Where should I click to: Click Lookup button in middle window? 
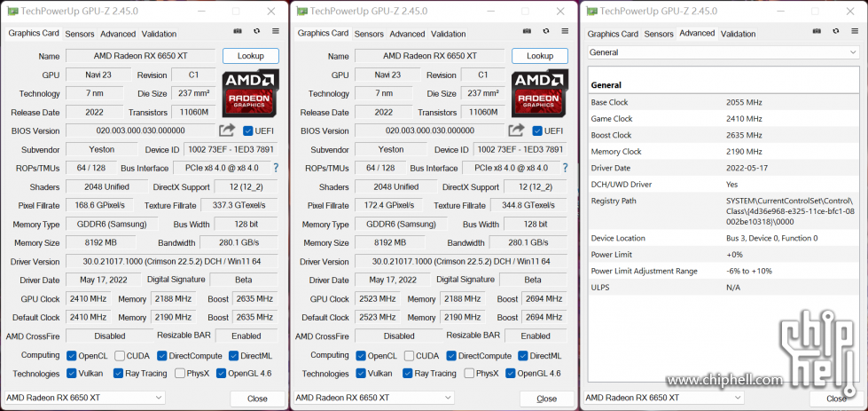pos(540,55)
